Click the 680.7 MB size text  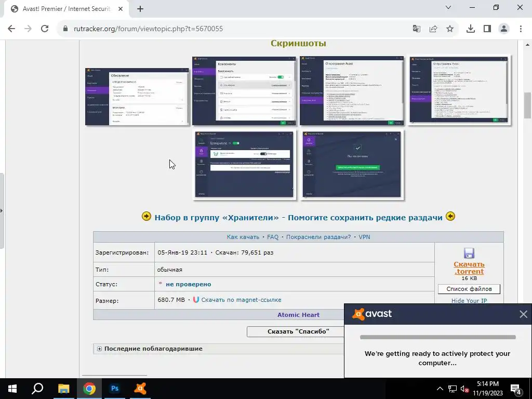pyautogui.click(x=171, y=300)
